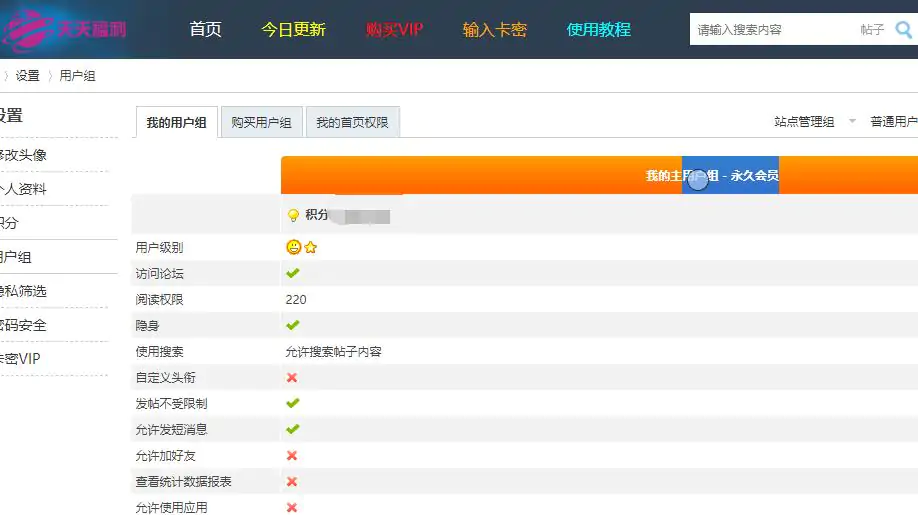Image resolution: width=918 pixels, height=515 pixels.
Task: Click the 用户级别 row label
Action: 159,248
